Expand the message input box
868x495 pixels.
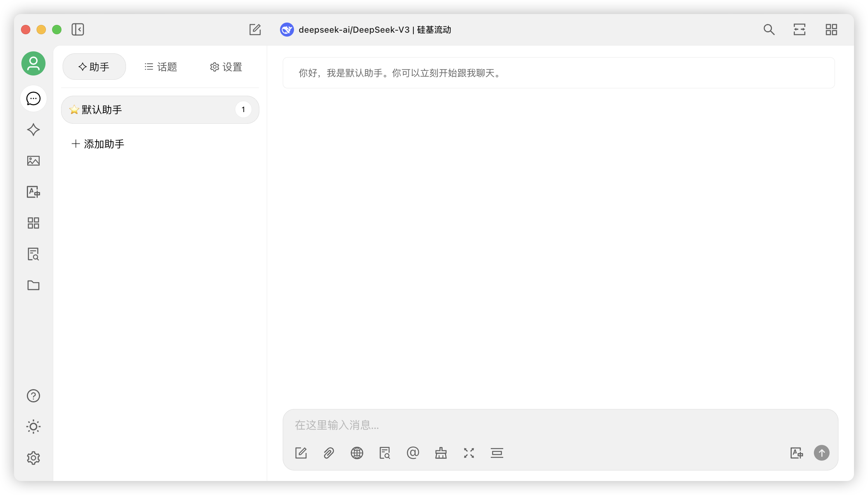click(469, 453)
